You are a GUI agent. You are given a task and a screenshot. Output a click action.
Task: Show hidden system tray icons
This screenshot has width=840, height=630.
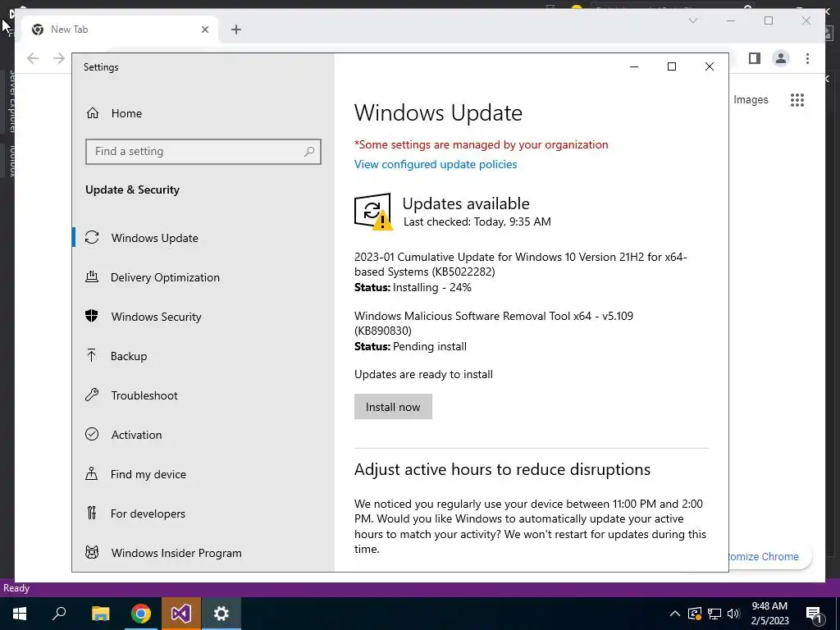(675, 614)
